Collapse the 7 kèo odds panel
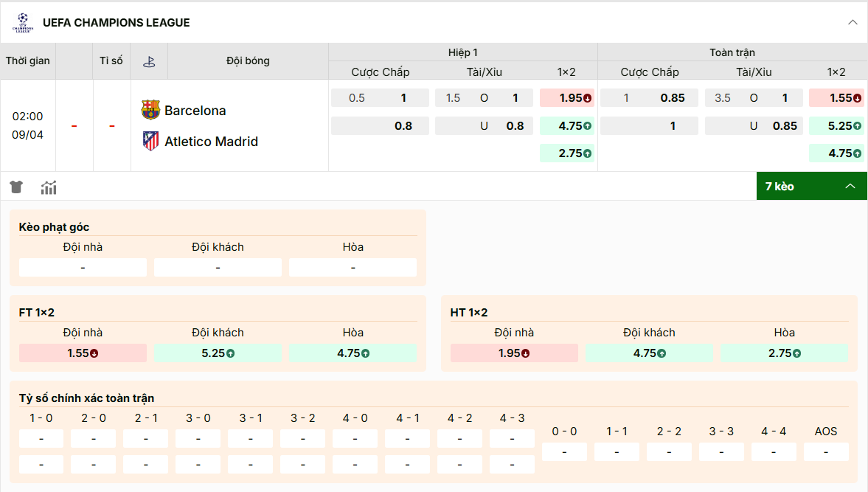The height and width of the screenshot is (492, 868). pos(850,186)
